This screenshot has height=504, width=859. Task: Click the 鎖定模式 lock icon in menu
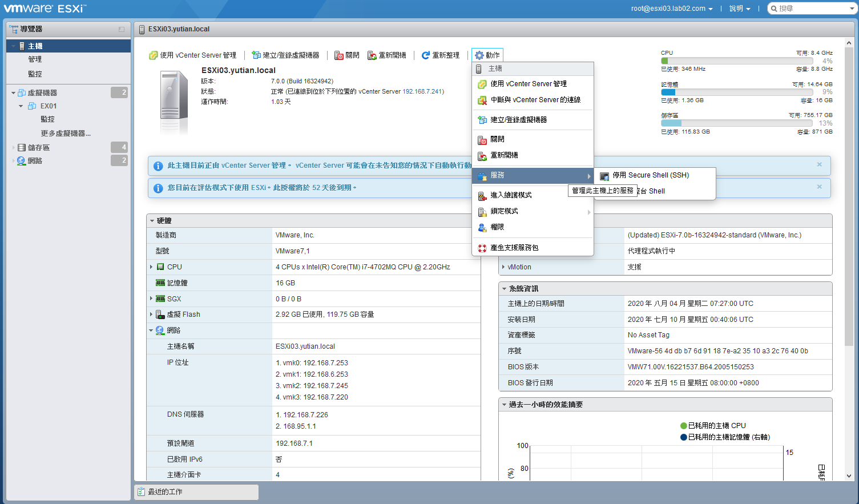482,212
